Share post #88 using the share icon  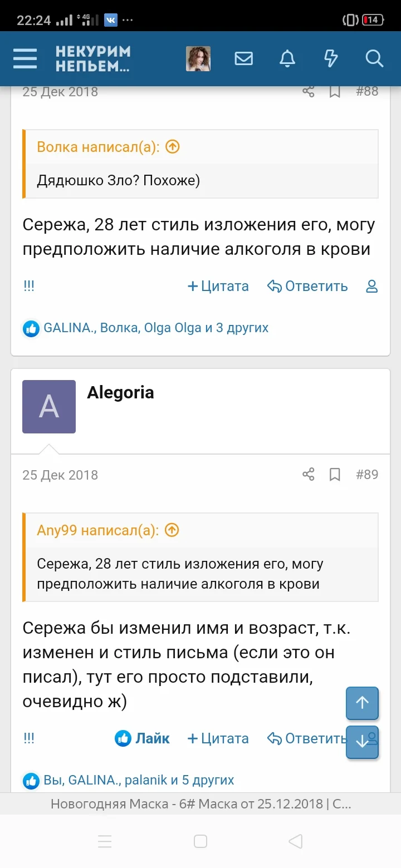point(309,92)
